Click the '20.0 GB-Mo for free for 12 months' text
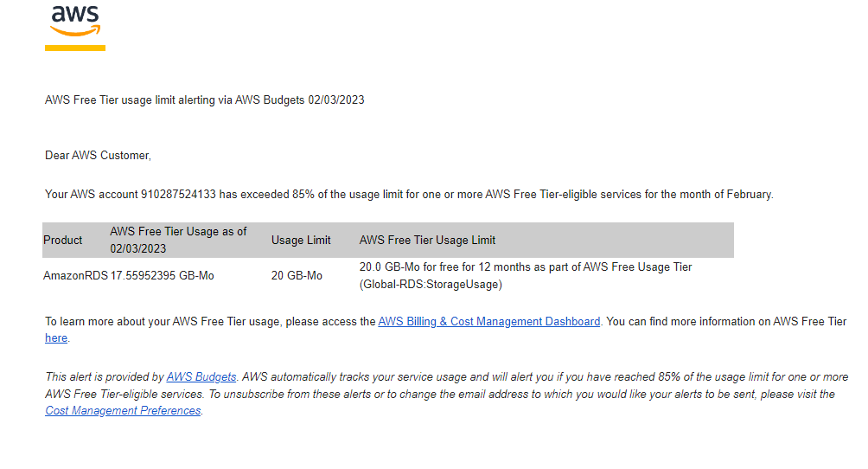 point(445,267)
